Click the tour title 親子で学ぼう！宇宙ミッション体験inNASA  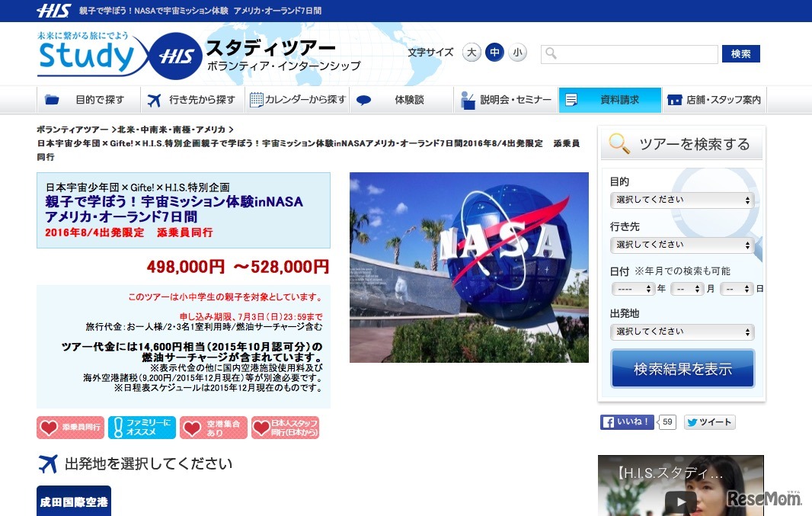[174, 201]
